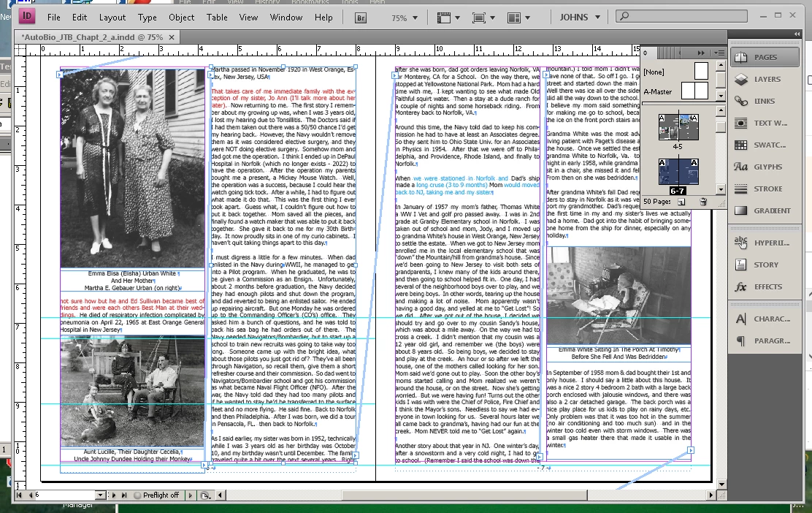Viewport: 812px width, 513px height.
Task: Go to previous page in status bar
Action: click(30, 495)
